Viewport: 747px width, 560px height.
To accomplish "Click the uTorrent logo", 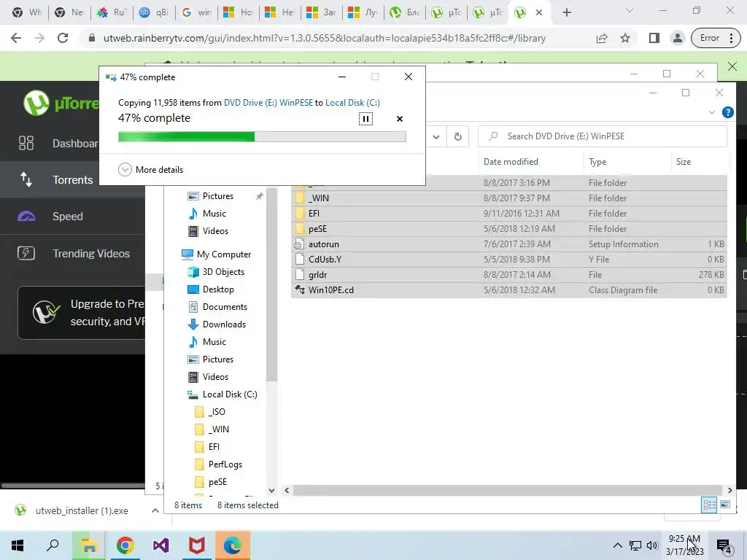I will click(x=61, y=103).
